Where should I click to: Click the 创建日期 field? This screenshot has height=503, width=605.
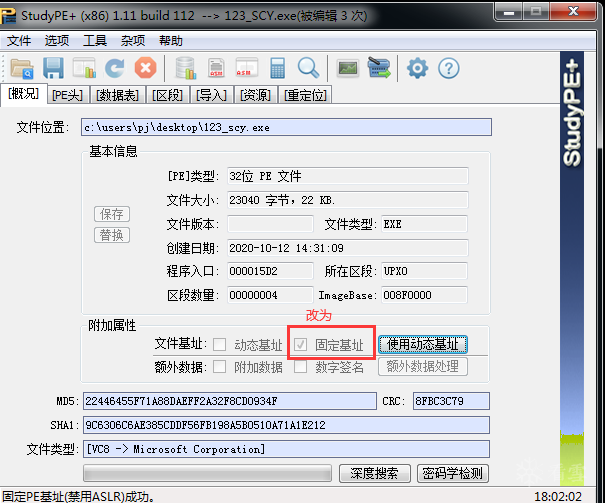click(x=348, y=248)
